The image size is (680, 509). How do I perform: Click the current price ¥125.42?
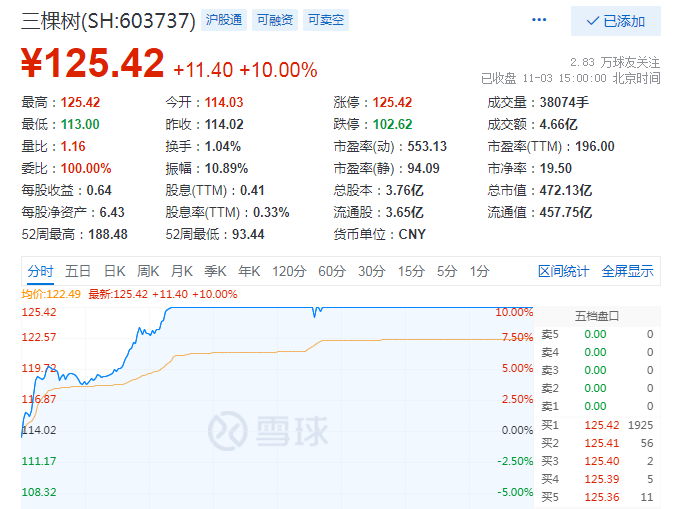point(93,63)
